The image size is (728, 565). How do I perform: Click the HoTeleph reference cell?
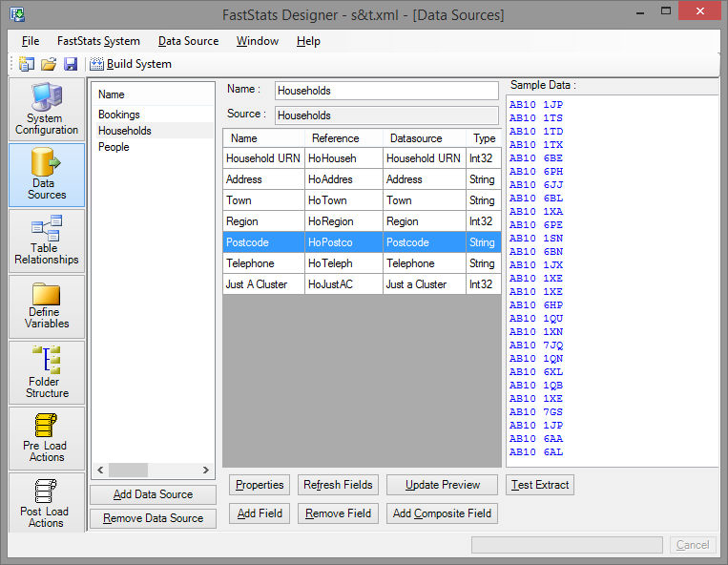tap(344, 263)
